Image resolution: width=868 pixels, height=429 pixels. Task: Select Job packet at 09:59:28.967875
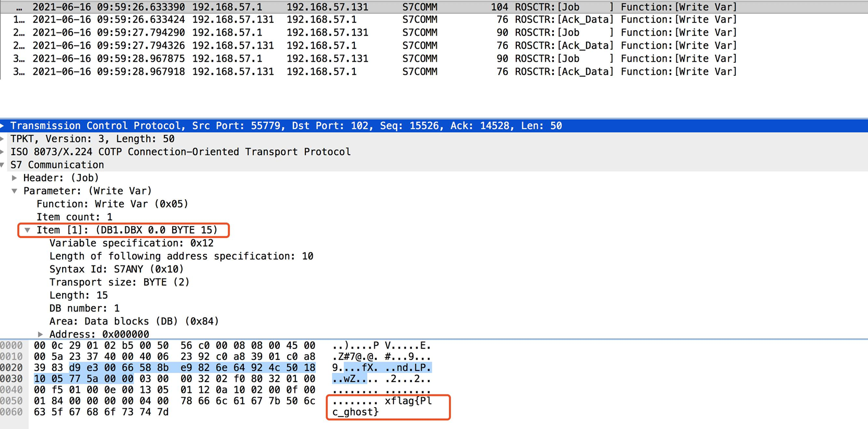click(434, 59)
